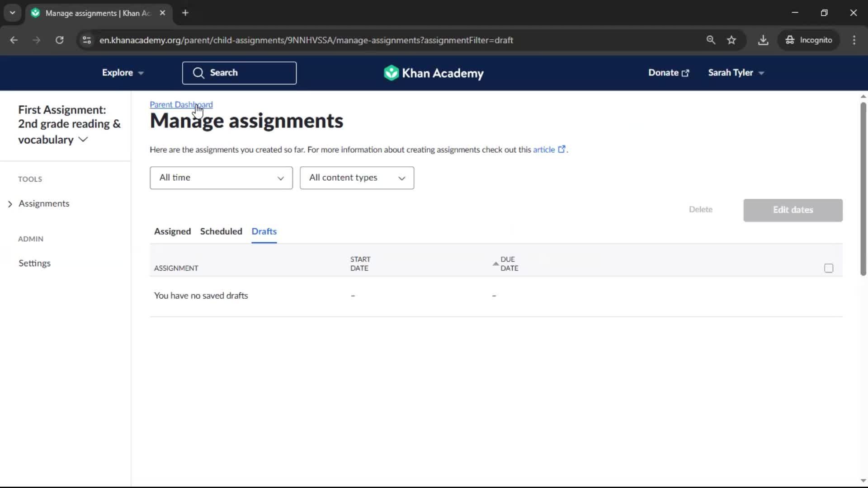
Task: Open a new browser tab
Action: click(x=185, y=13)
